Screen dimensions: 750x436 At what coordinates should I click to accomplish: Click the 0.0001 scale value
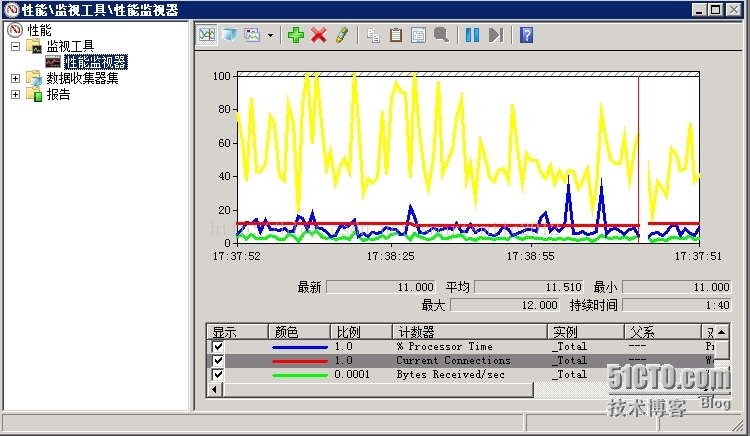coord(352,374)
